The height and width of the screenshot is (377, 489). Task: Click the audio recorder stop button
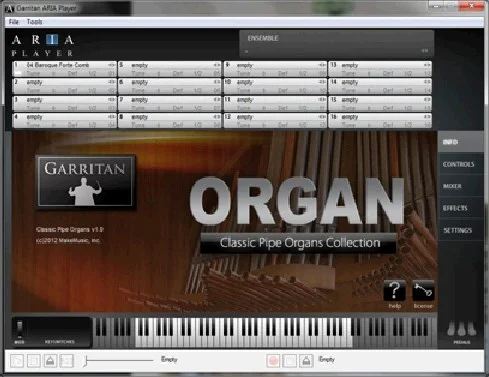tap(290, 361)
